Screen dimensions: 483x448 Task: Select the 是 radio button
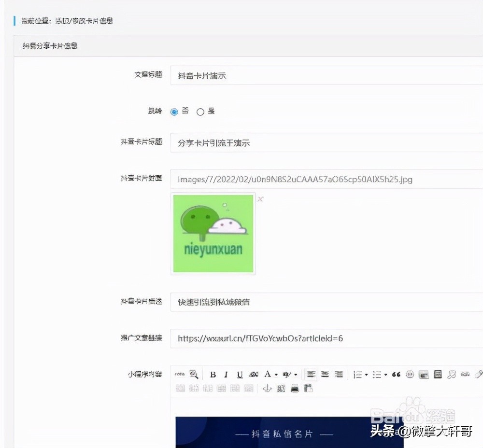(x=200, y=112)
